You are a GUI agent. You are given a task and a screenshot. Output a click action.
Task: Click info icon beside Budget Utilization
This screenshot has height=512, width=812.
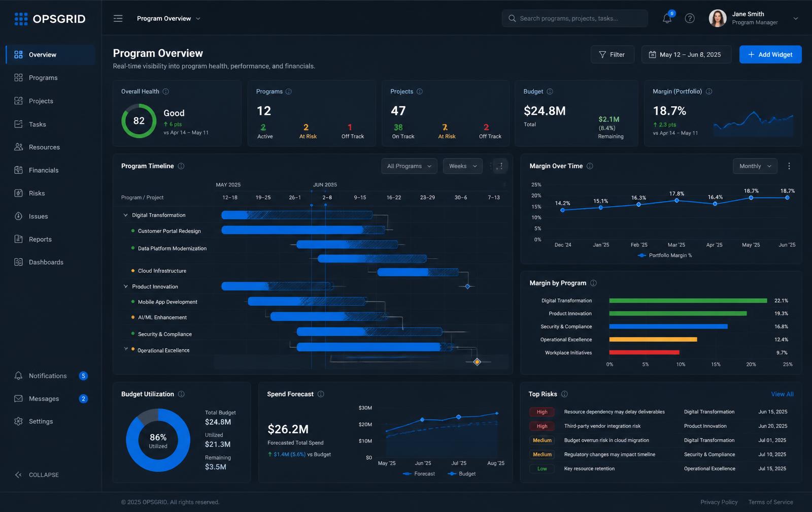click(x=181, y=394)
